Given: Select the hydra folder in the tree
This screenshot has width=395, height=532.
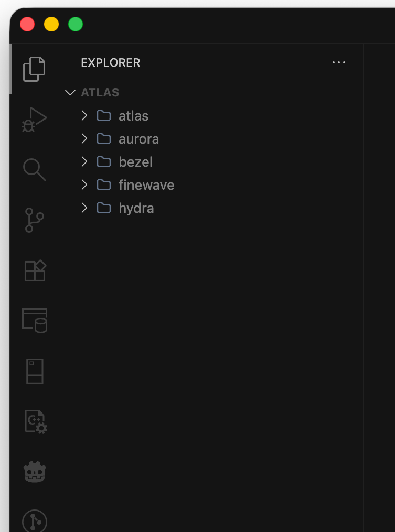Looking at the screenshot, I should click(136, 208).
